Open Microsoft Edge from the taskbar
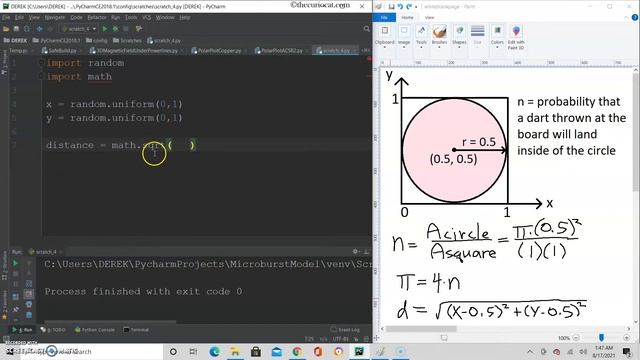Viewport: 640px width, 360px height. pos(214,351)
